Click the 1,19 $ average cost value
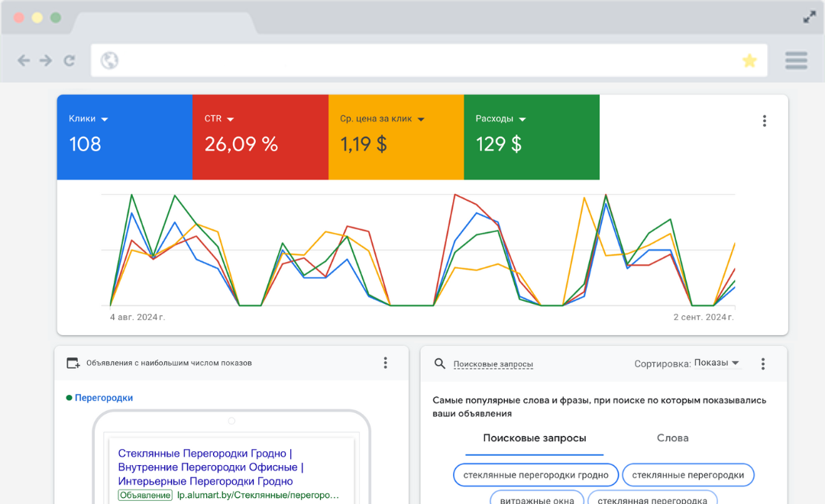The width and height of the screenshot is (825, 504). (x=363, y=144)
